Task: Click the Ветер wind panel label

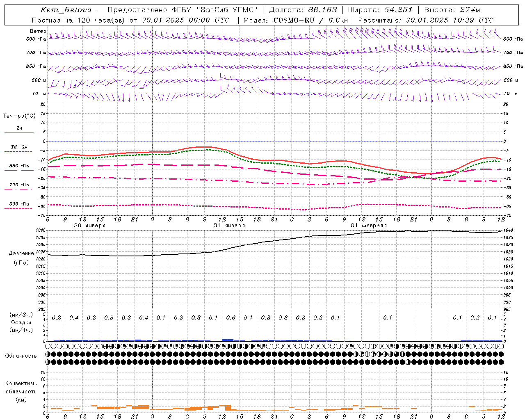Action: tap(38, 31)
